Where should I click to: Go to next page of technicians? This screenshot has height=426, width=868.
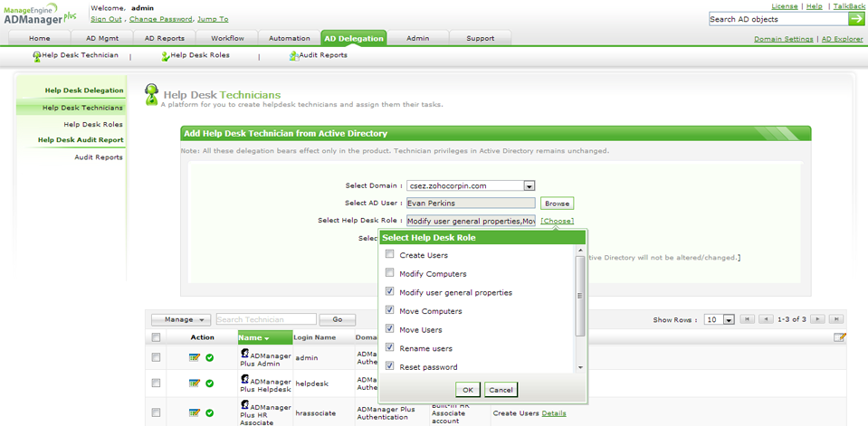(x=817, y=319)
